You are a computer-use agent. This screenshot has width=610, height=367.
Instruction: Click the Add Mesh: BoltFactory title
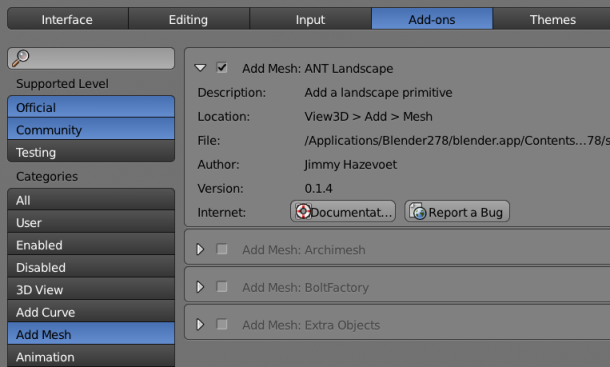[305, 287]
